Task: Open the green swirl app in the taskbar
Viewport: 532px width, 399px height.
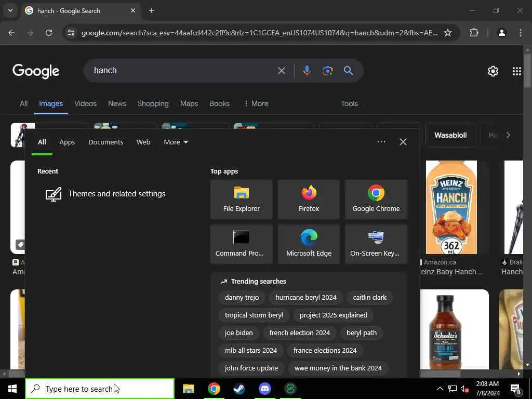Action: point(290,389)
